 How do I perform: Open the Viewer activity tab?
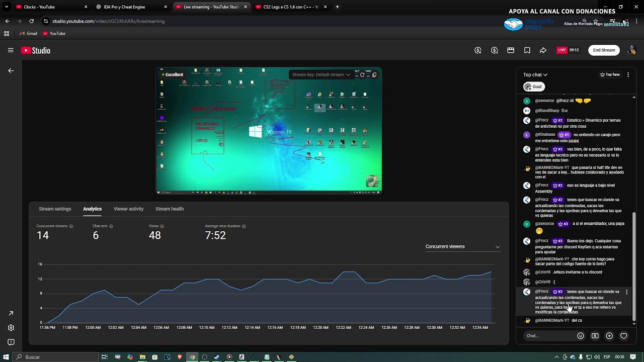coord(128,209)
